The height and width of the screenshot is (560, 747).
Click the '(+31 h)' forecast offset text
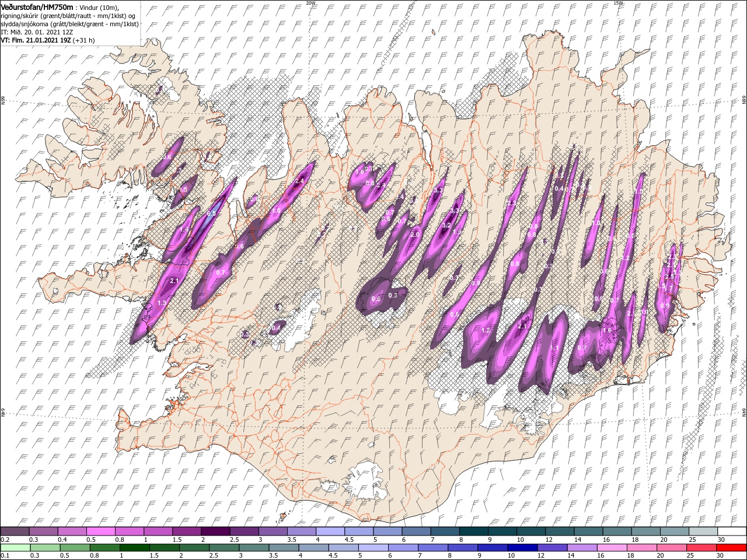[84, 40]
